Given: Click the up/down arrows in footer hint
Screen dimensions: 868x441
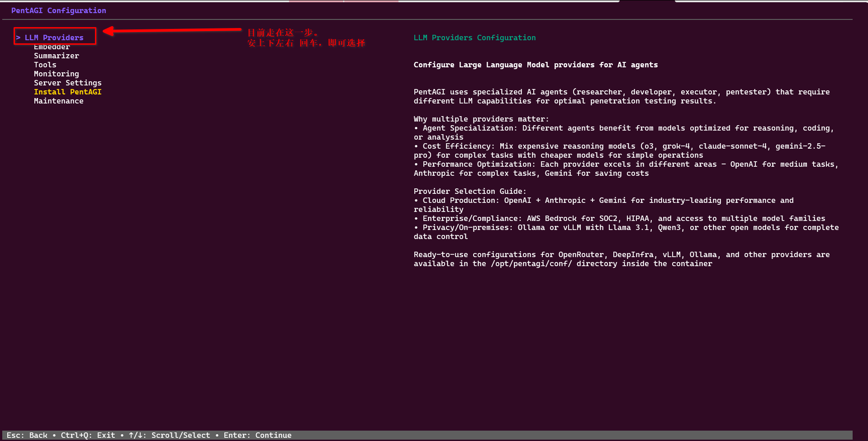Looking at the screenshot, I should 135,435.
